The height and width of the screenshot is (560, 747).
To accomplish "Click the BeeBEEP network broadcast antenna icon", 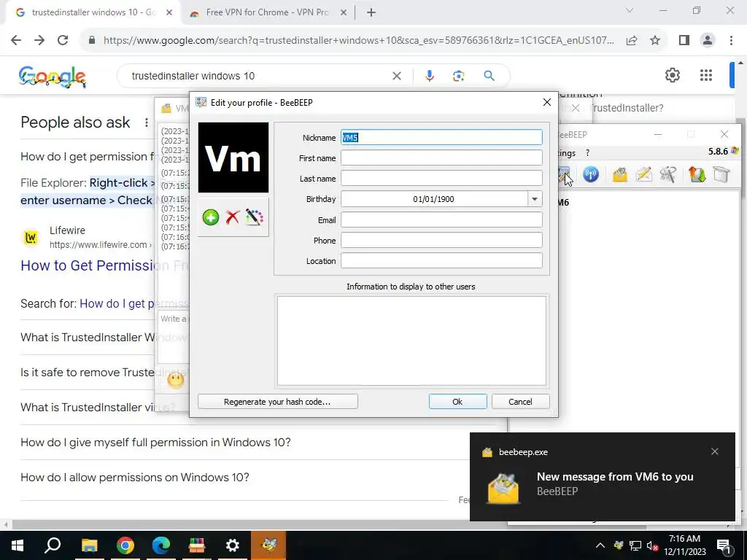I will coord(591,174).
